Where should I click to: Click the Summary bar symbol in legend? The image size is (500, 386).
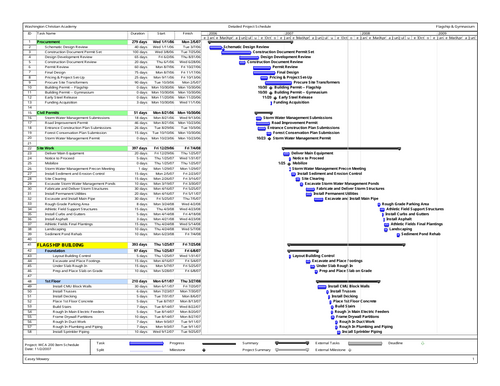[x=292, y=343]
